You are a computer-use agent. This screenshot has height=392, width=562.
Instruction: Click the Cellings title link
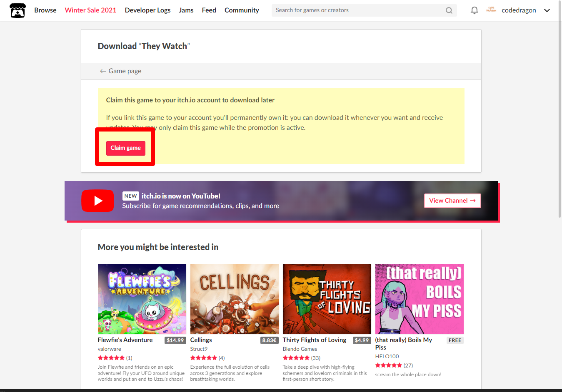point(201,340)
